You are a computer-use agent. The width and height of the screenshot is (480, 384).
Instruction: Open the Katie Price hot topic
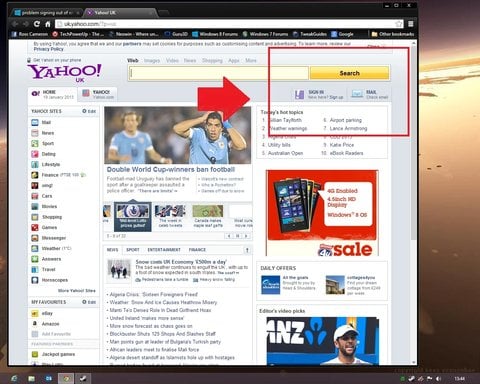(x=342, y=145)
